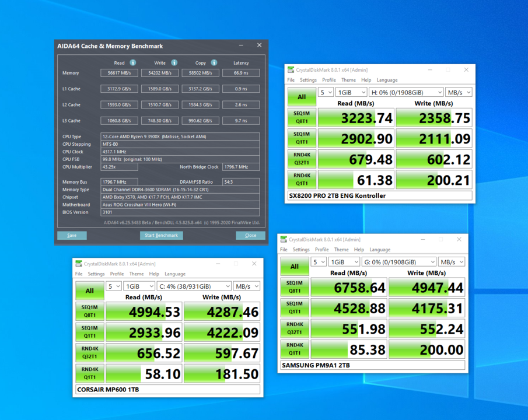The width and height of the screenshot is (528, 420).
Task: Click Memory Type field DDR4-3600 SDRAM
Action: pyautogui.click(x=180, y=189)
